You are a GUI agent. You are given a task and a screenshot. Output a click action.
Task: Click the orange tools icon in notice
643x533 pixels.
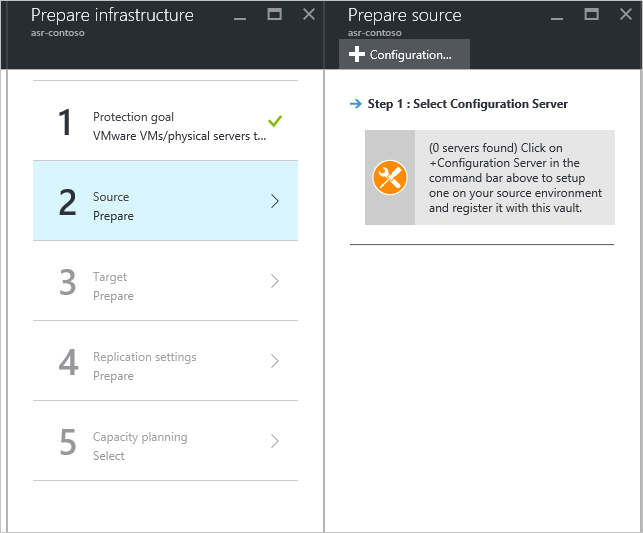[389, 178]
